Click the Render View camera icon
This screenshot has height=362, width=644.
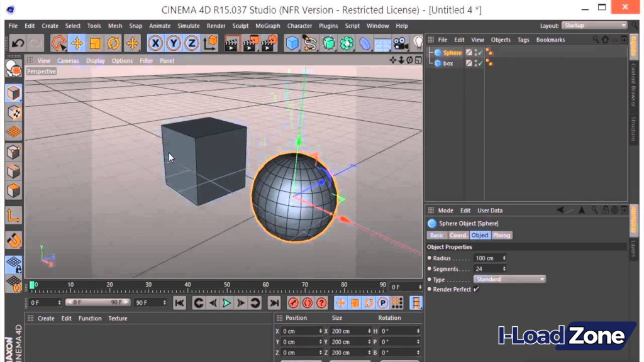click(x=231, y=43)
